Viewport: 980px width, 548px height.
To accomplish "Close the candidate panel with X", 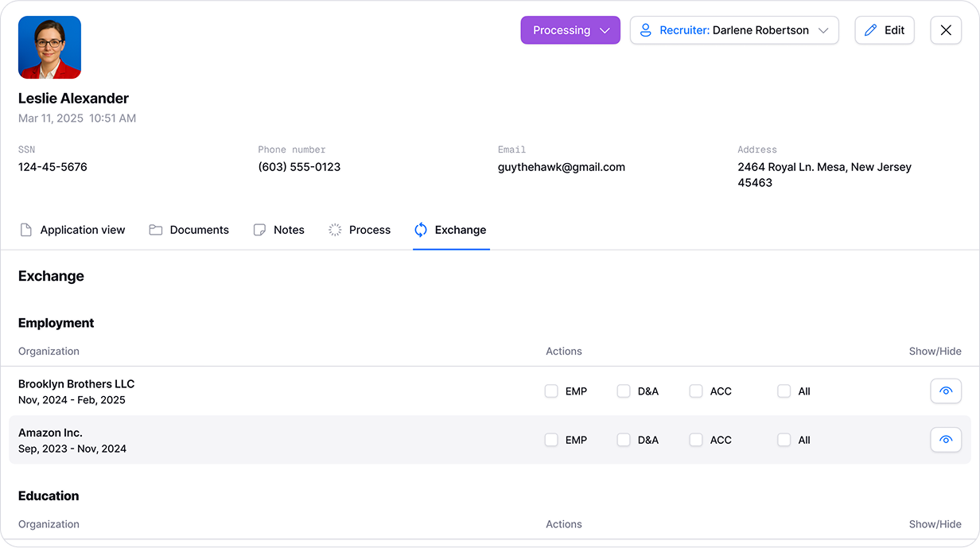I will point(946,30).
